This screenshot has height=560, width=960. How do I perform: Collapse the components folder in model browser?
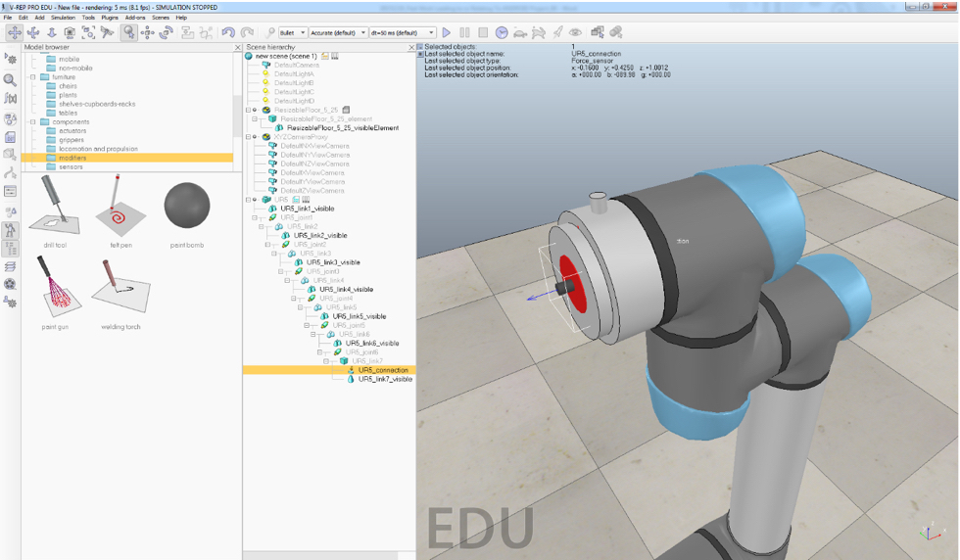click(x=33, y=121)
